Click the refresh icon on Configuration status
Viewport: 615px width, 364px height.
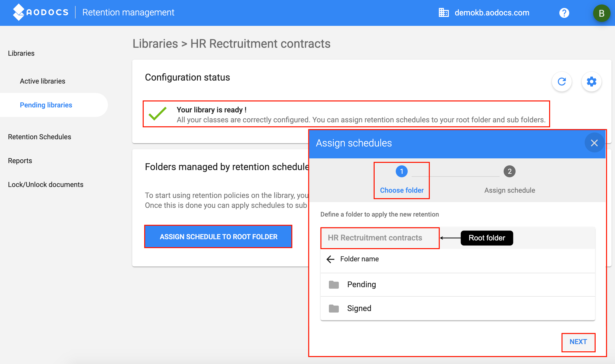(x=562, y=81)
